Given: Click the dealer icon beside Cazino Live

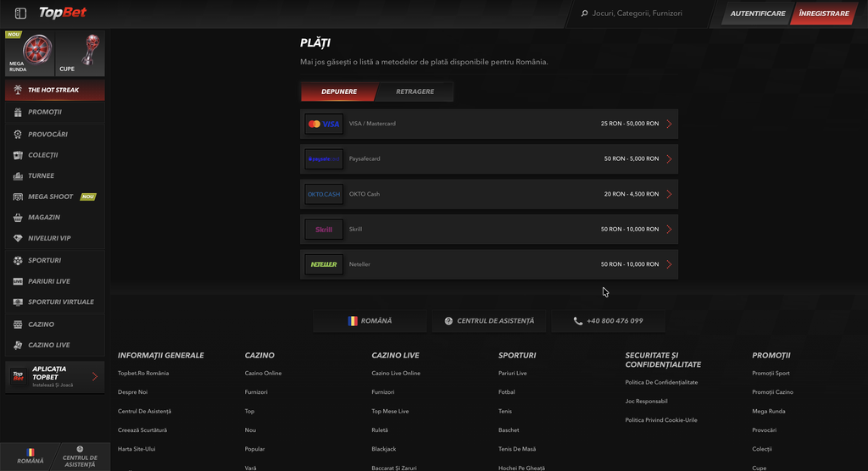Looking at the screenshot, I should pos(18,345).
